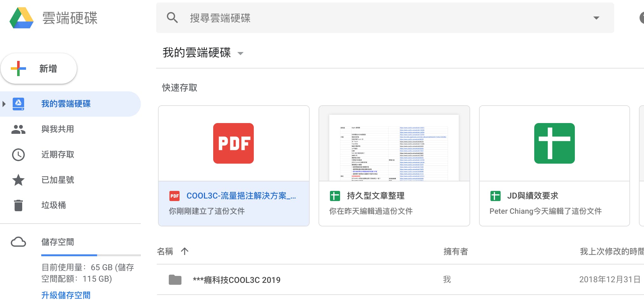Image resolution: width=644 pixels, height=300 pixels.
Task: Click the 新增 button
Action: [x=39, y=68]
